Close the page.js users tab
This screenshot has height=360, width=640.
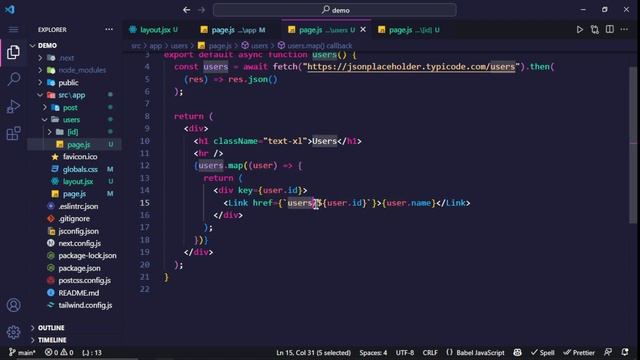(363, 30)
